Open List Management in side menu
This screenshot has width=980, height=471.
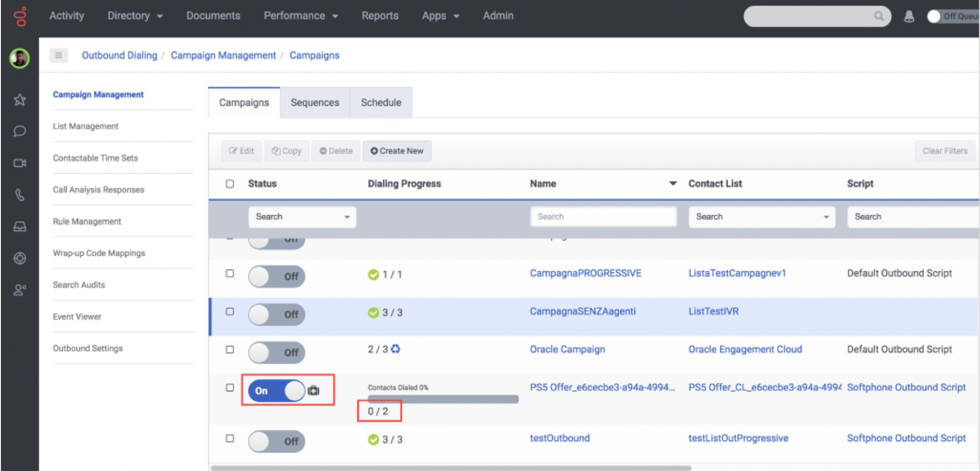click(x=86, y=126)
